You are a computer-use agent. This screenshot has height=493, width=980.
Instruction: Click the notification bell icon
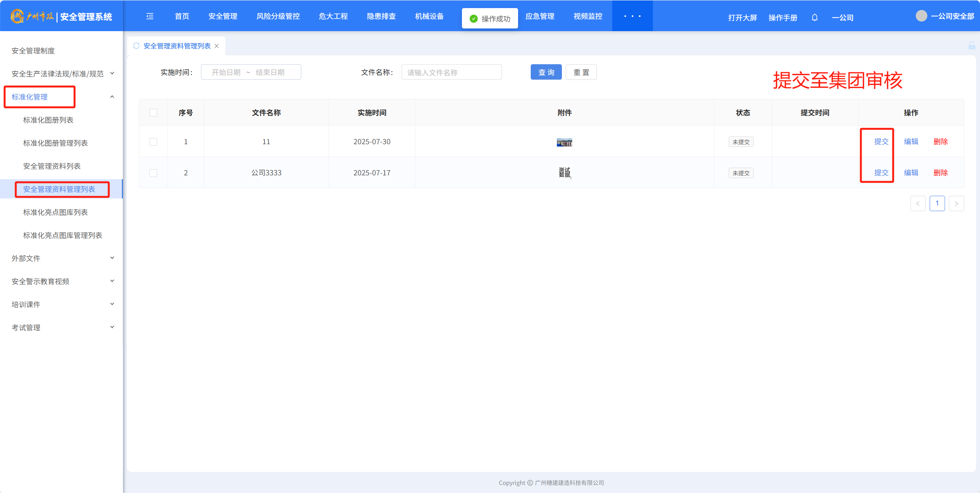(814, 18)
